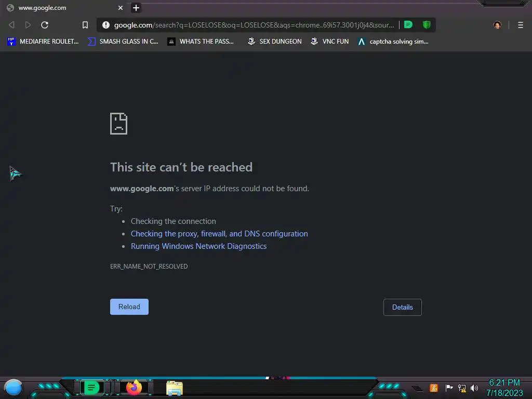Image resolution: width=532 pixels, height=399 pixels.
Task: Open MEDIAFIRE ROULET... bookmark
Action: pyautogui.click(x=43, y=42)
